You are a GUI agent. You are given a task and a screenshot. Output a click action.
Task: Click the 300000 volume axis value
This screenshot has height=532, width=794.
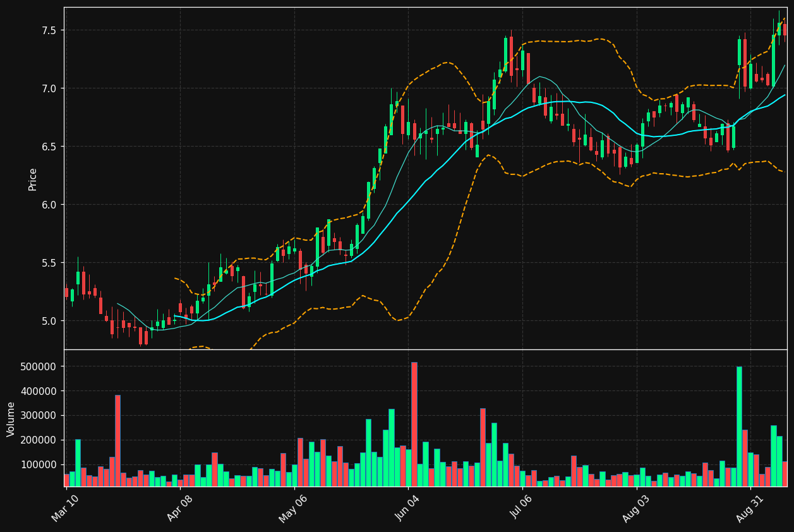[x=39, y=416]
